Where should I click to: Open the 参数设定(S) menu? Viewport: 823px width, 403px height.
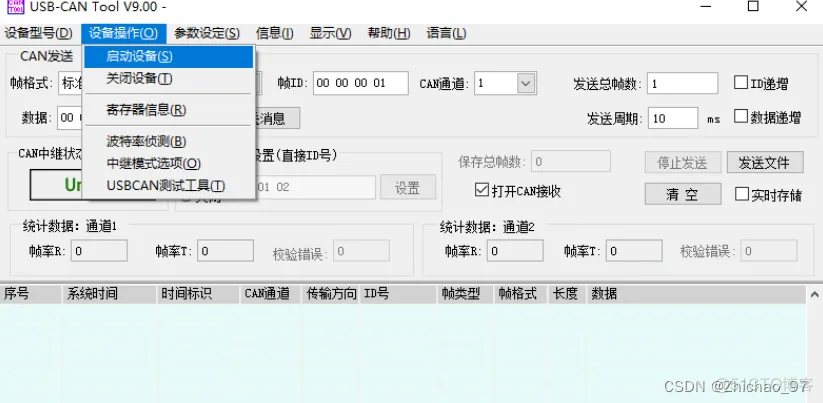(207, 34)
